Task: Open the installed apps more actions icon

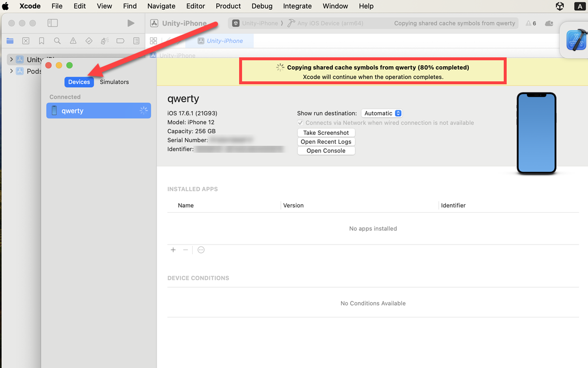Action: [201, 250]
